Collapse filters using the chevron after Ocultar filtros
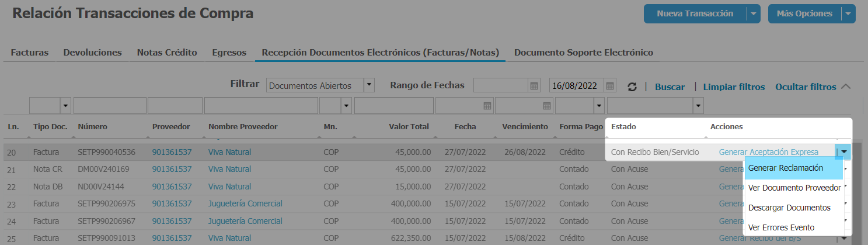This screenshot has width=868, height=245. (846, 87)
